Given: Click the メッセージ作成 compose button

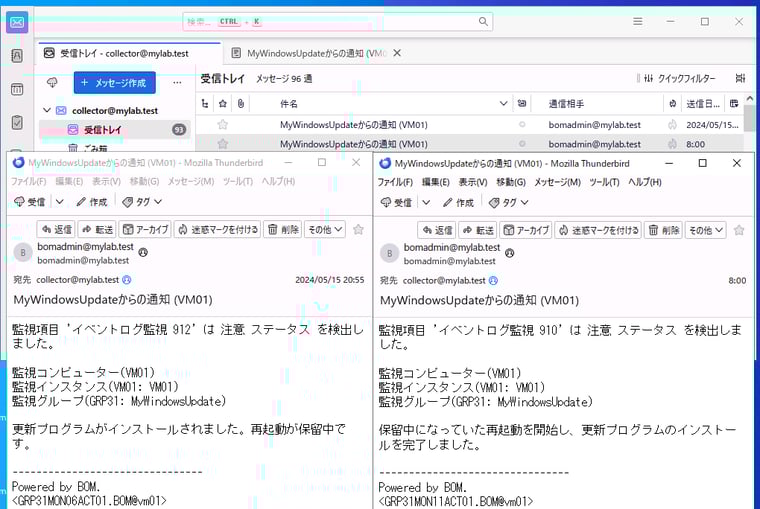Looking at the screenshot, I should tap(115, 83).
